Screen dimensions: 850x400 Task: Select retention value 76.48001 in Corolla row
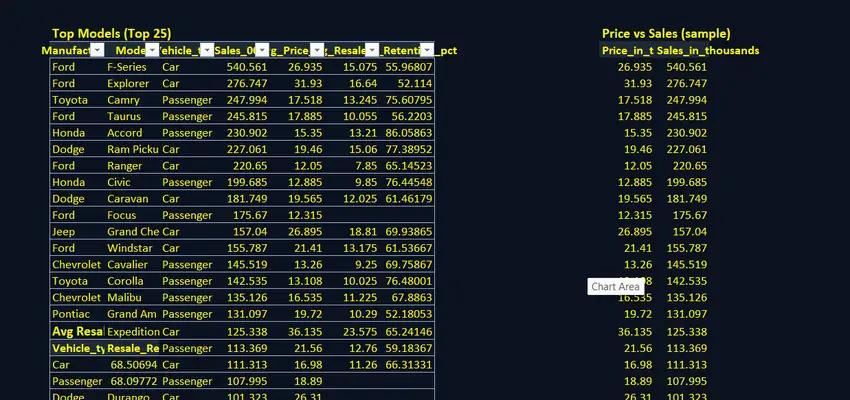coord(407,281)
